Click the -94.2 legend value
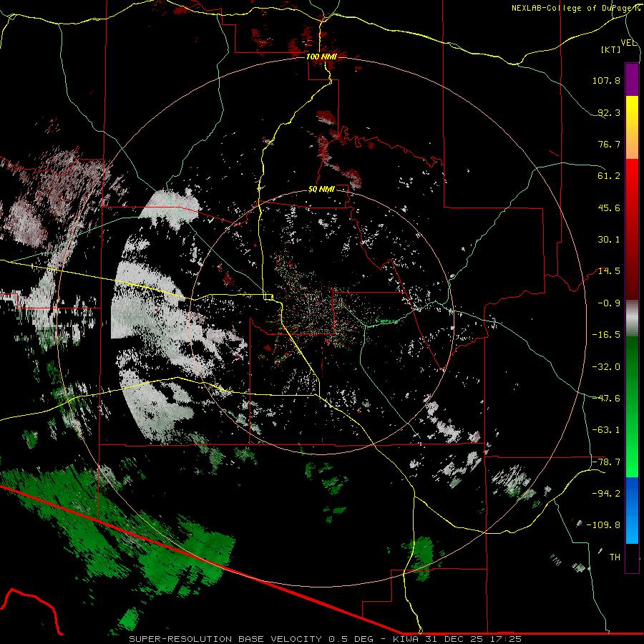The image size is (644, 644). coord(606,493)
